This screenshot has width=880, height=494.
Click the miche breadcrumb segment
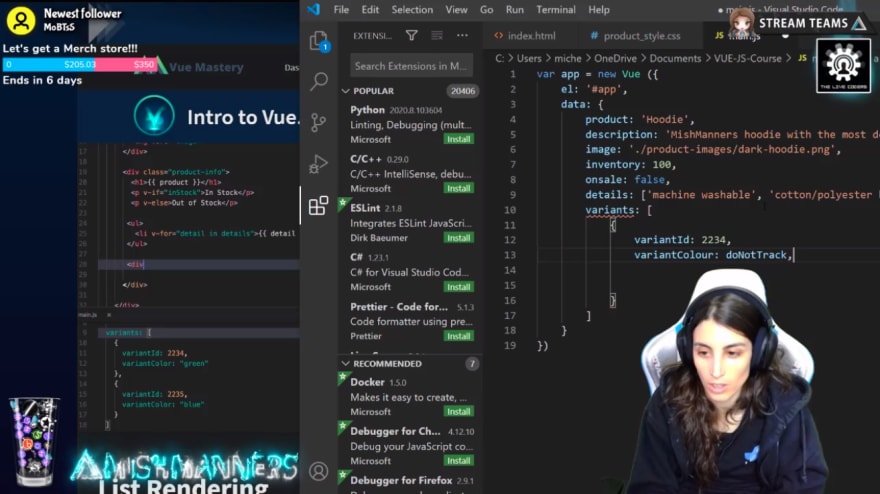coord(567,58)
